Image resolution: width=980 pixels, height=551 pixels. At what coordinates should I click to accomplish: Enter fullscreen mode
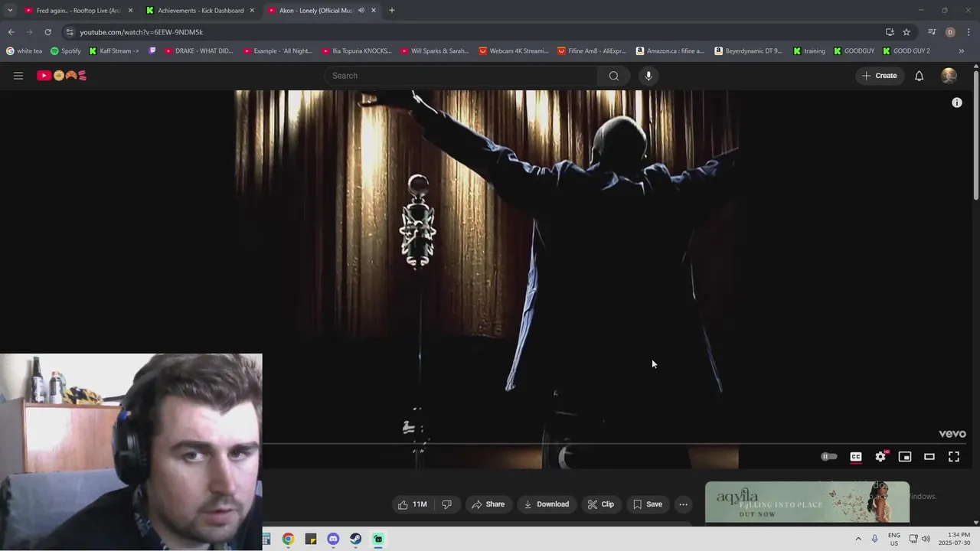[x=954, y=457]
